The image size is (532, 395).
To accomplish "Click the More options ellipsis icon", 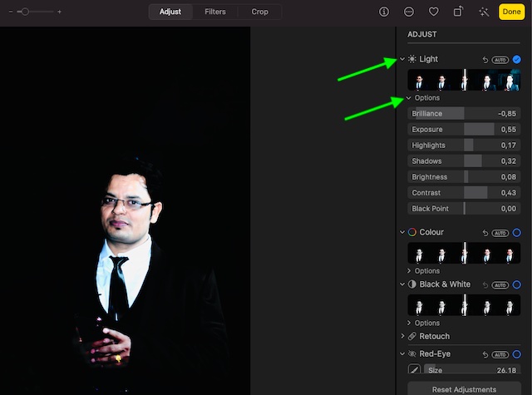I will click(x=408, y=12).
